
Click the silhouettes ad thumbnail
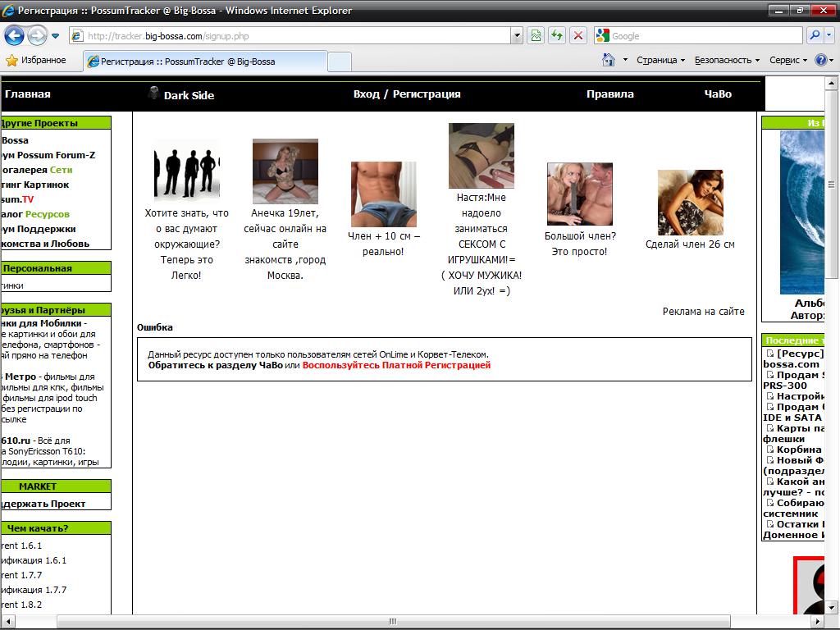(x=187, y=171)
